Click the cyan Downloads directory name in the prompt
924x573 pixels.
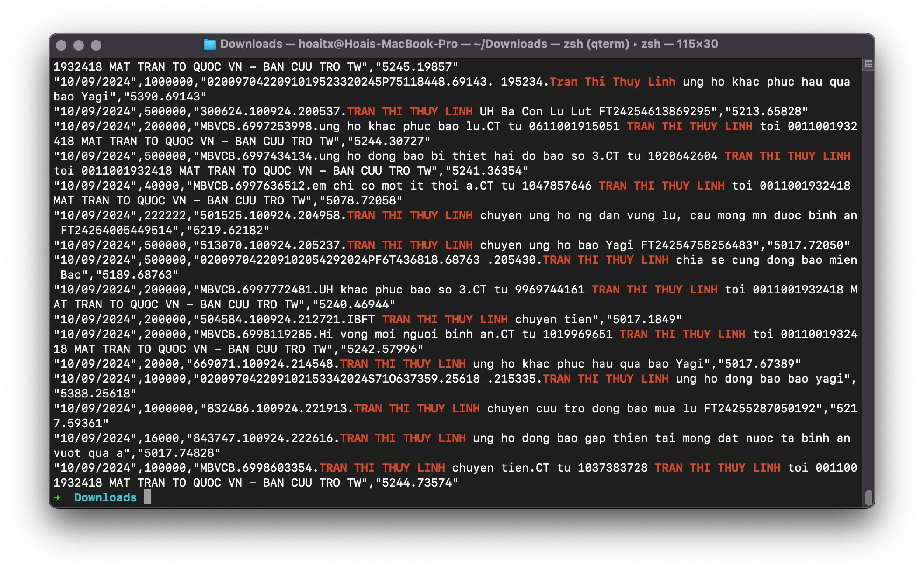105,497
